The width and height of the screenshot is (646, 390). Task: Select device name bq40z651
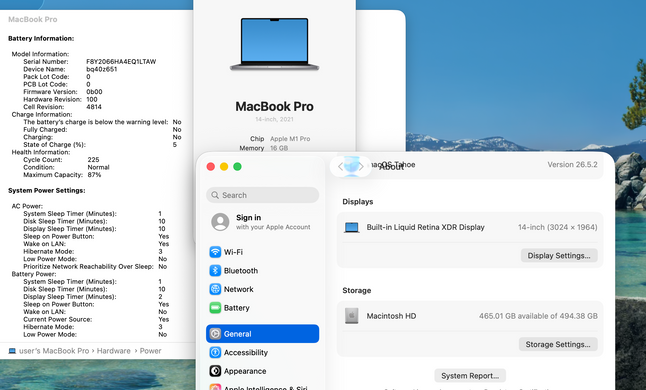pyautogui.click(x=102, y=69)
